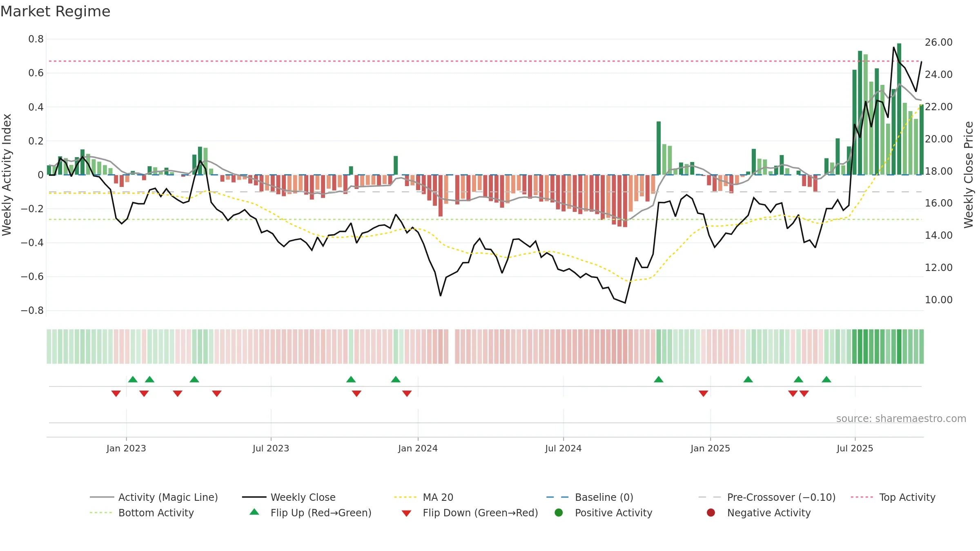Click the 10.00 price axis tick
Viewport: 980px width, 551px height.
(x=938, y=300)
